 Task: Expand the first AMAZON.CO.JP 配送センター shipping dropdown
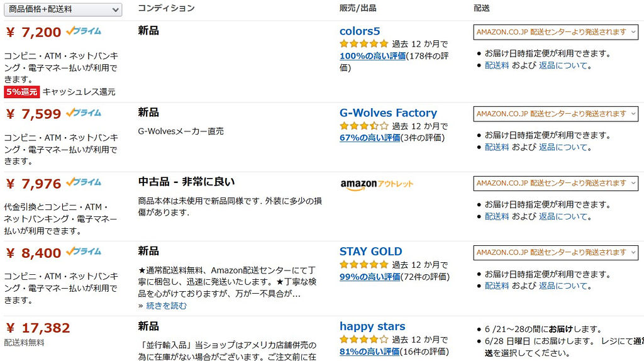tap(556, 32)
